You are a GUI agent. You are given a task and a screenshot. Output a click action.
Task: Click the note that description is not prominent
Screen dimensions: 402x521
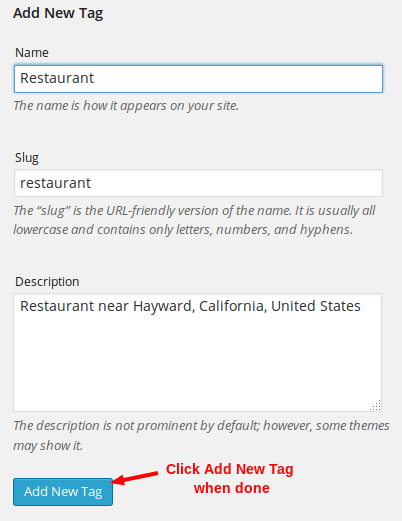pyautogui.click(x=201, y=435)
